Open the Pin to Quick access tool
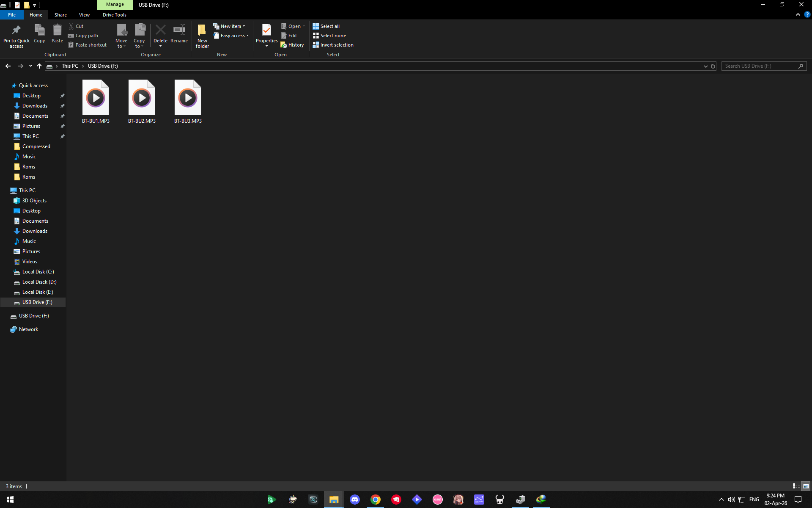 coord(16,36)
